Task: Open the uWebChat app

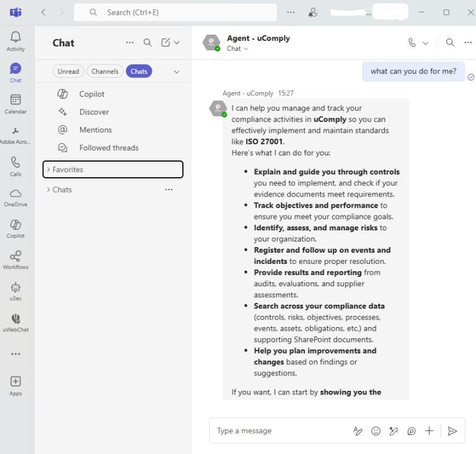Action: click(15, 322)
